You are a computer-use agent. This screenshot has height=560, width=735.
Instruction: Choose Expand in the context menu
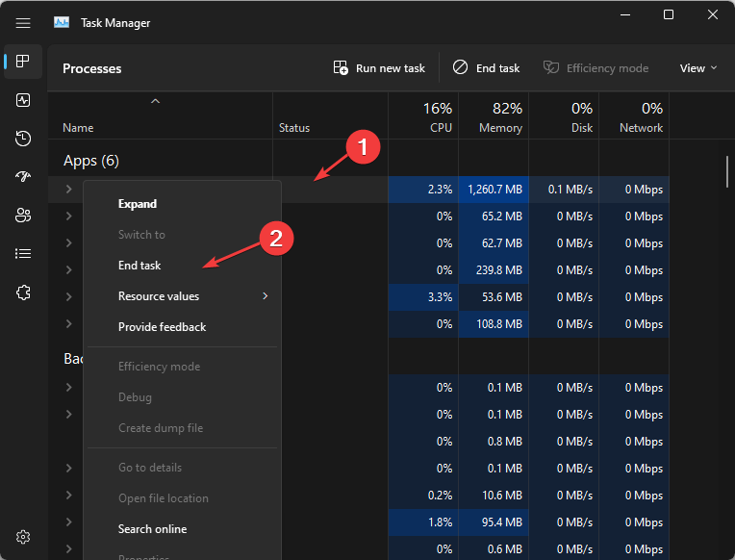click(x=183, y=204)
